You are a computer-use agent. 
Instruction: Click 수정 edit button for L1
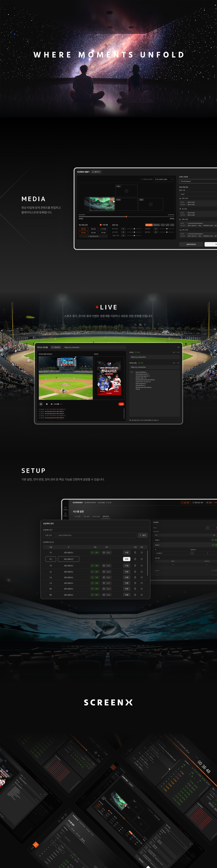coord(127,572)
